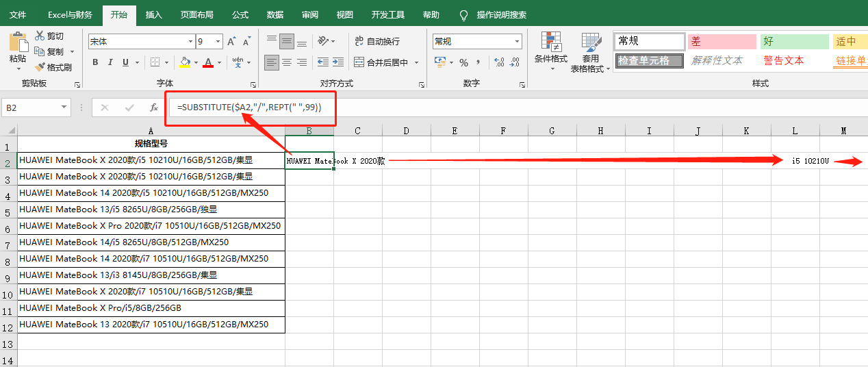868x367 pixels.
Task: Center text horizontally
Action: pyautogui.click(x=287, y=62)
